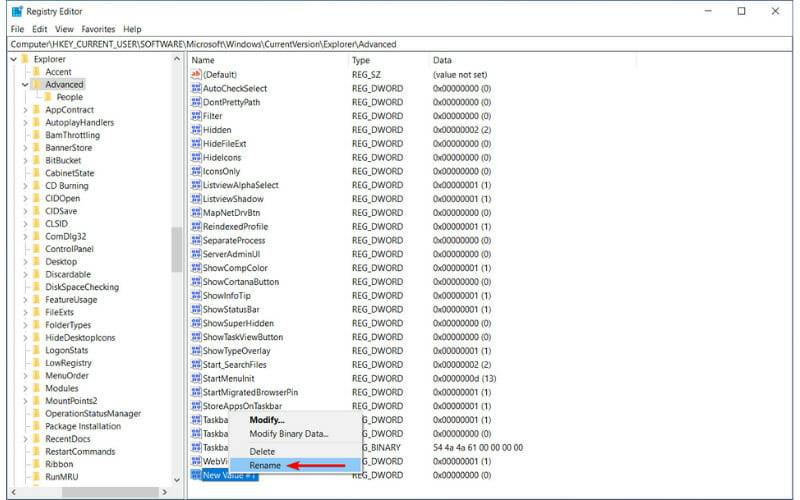Click the ShowSuperHidden value icon
The width and height of the screenshot is (800, 500).
pyautogui.click(x=196, y=322)
